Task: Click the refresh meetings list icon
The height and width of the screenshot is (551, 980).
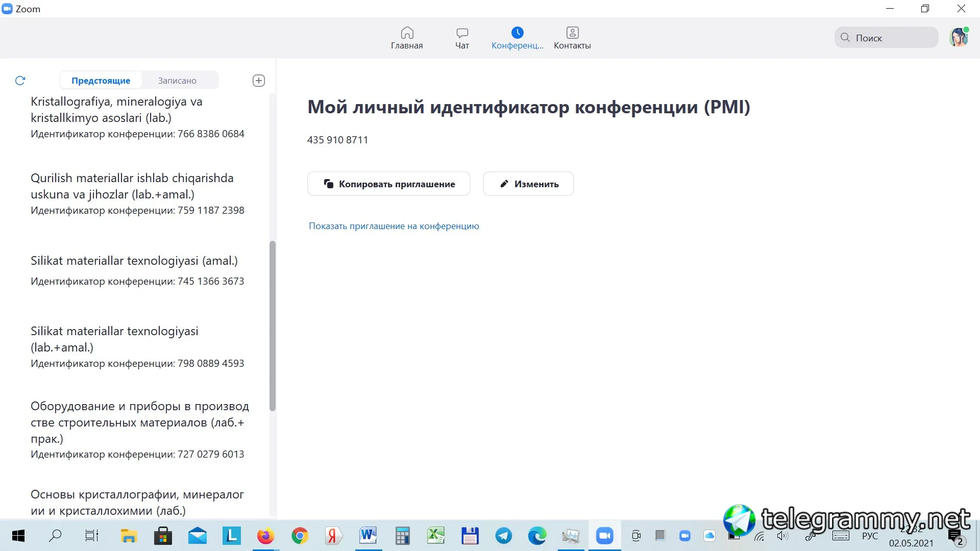Action: (x=20, y=81)
